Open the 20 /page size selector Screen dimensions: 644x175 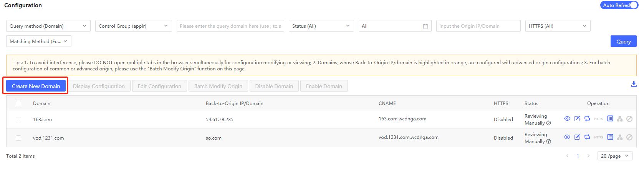tap(615, 156)
